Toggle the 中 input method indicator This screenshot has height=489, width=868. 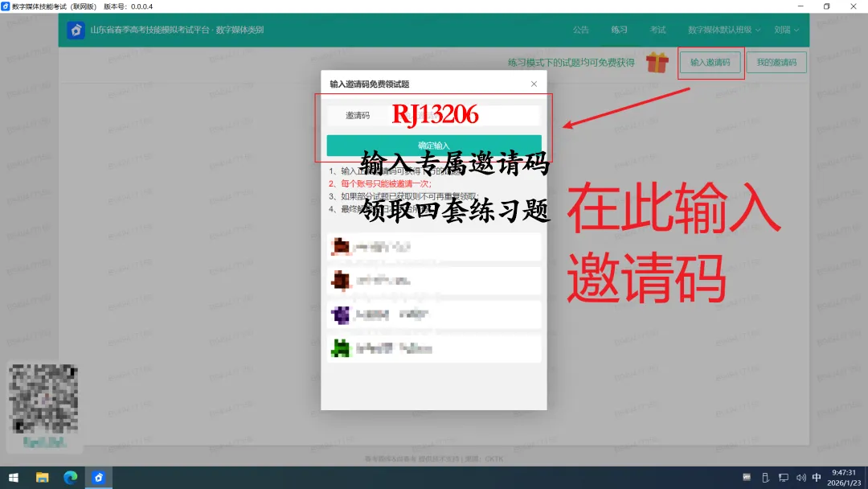[x=817, y=478]
